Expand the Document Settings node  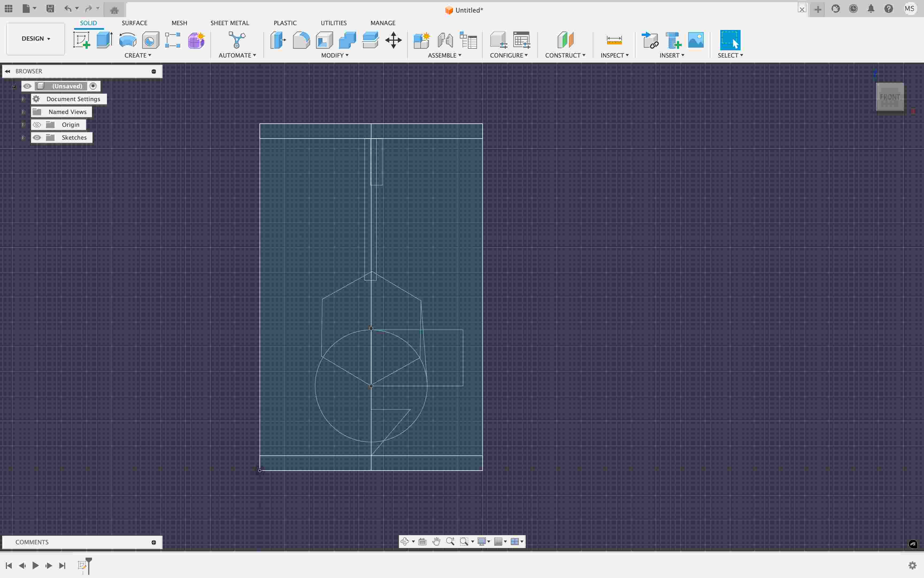click(23, 99)
